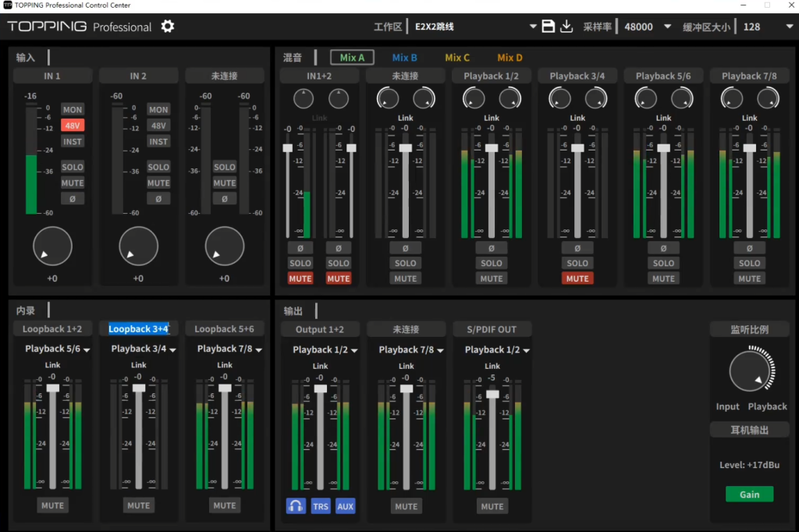This screenshot has width=799, height=532.
Task: Unmute the Playback 3/4 mixer channel
Action: tap(577, 278)
